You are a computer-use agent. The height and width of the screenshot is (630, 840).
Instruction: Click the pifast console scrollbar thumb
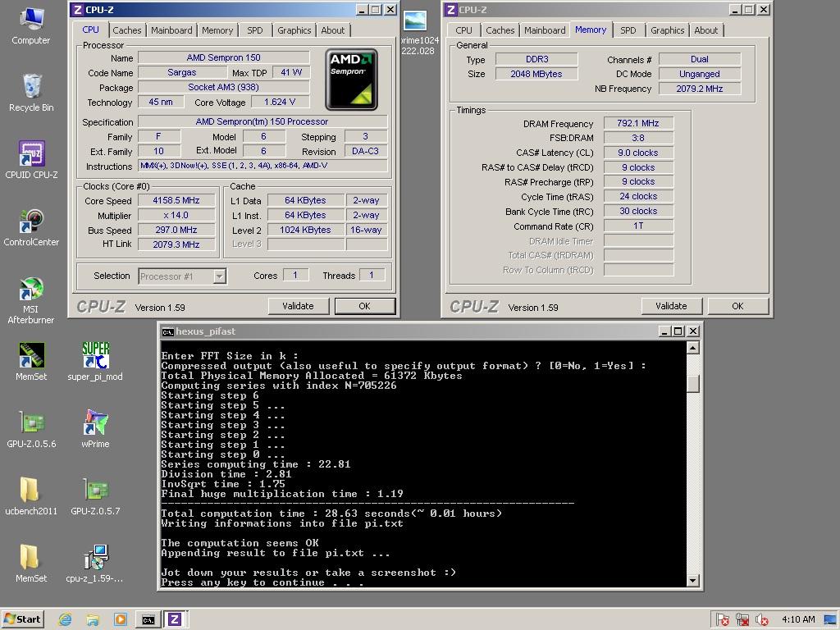click(x=692, y=383)
